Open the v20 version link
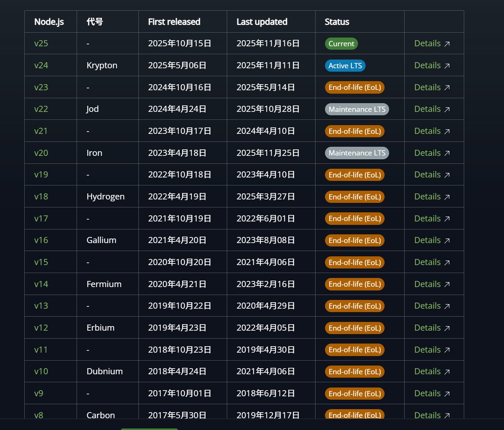Viewport: 504px width, 430px height. tap(41, 153)
